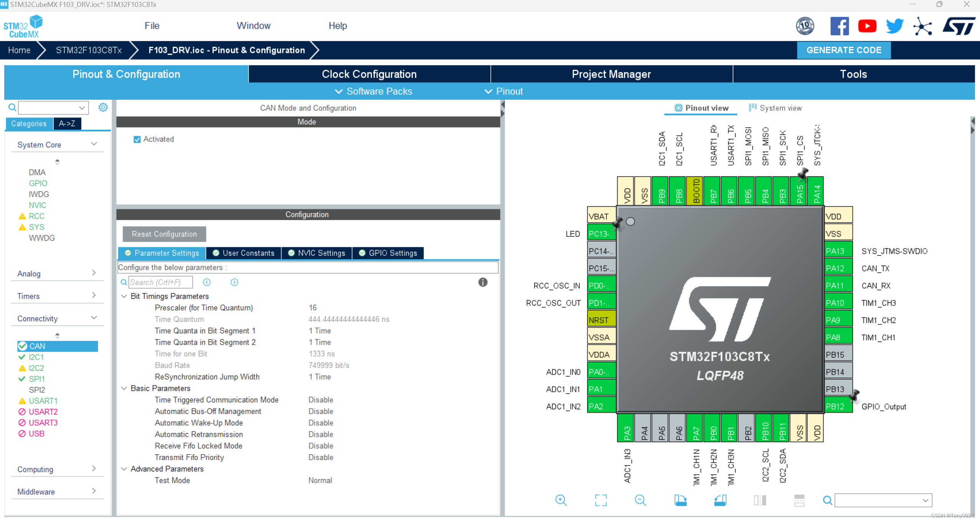Open the Window menu
Image resolution: width=980 pixels, height=522 pixels.
click(254, 25)
